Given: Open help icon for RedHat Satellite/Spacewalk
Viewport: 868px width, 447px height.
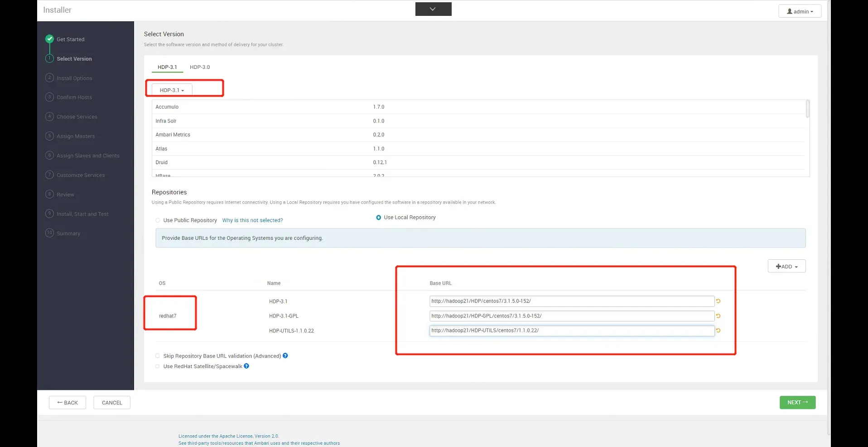Looking at the screenshot, I should point(246,366).
